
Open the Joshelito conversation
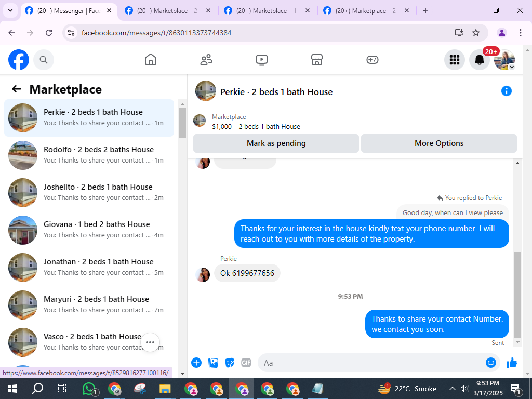pyautogui.click(x=89, y=192)
